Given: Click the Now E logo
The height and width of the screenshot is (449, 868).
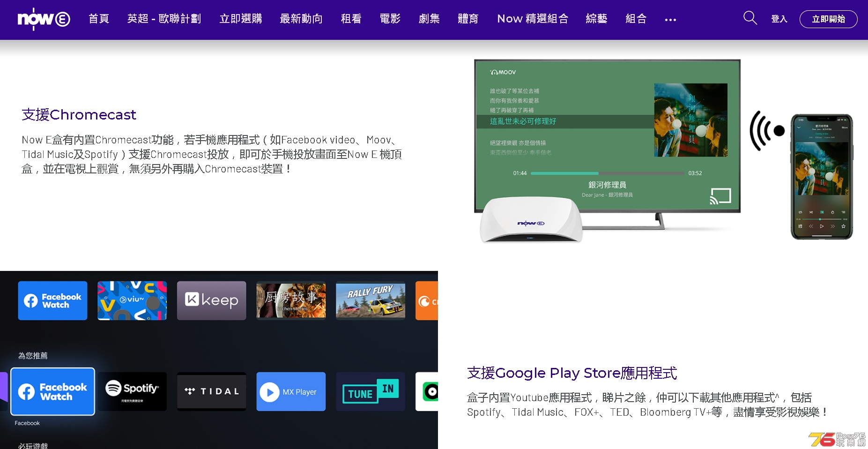Looking at the screenshot, I should point(44,19).
